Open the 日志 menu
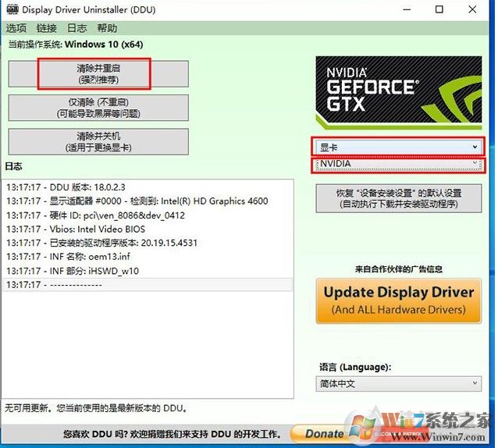Viewport: 498px width, 448px height. [76, 28]
